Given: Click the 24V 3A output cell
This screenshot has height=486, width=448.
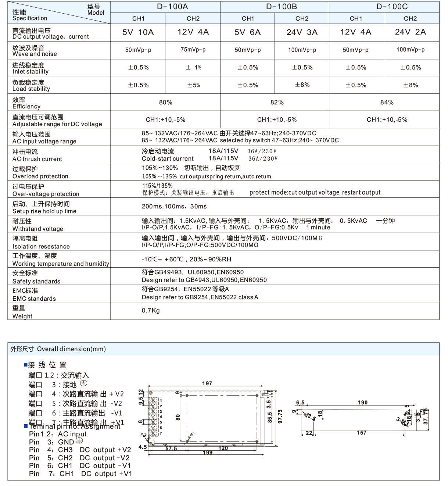Looking at the screenshot, I should (x=301, y=33).
